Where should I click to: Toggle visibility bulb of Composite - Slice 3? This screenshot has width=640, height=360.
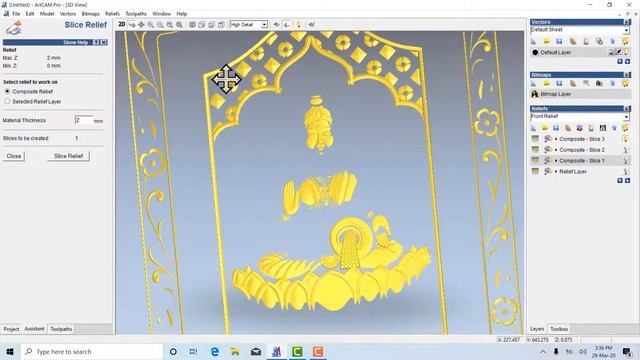[626, 139]
